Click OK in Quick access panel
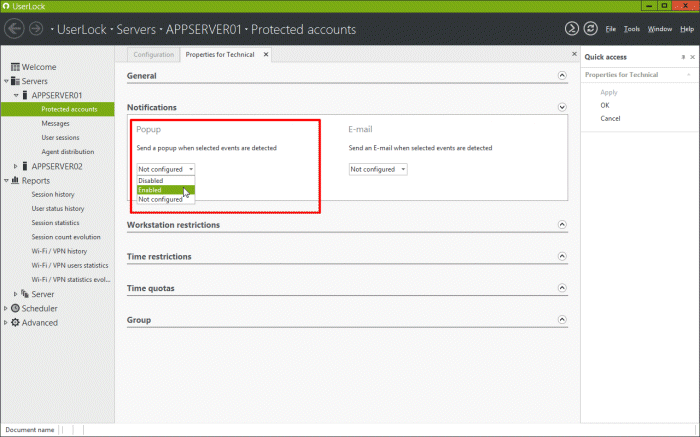 605,105
